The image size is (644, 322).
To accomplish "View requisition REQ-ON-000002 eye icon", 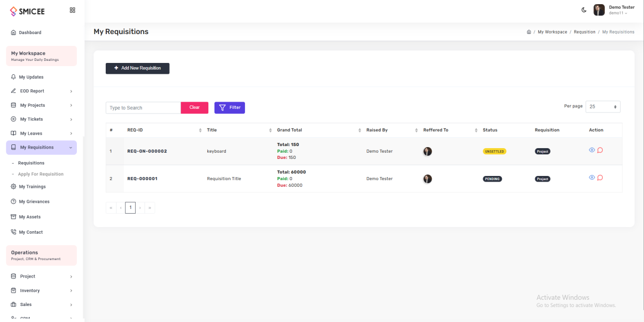I will pos(592,150).
